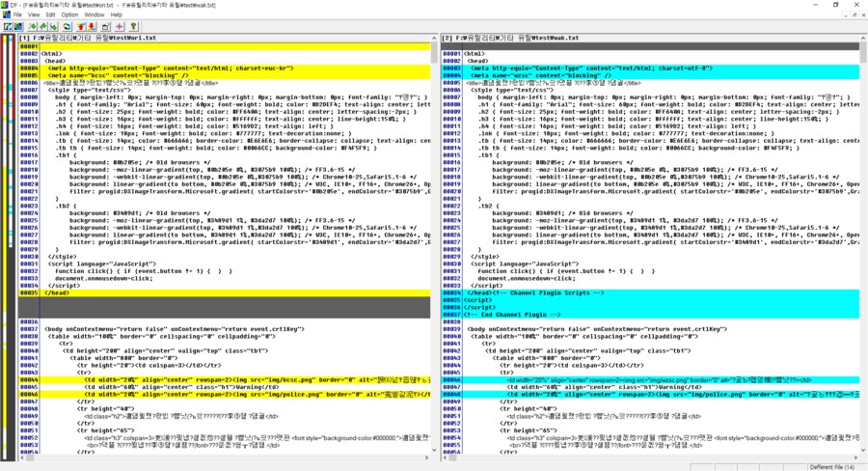The image size is (868, 471).
Task: Select right pane End Channel Plugin comment line
Action: point(650,315)
